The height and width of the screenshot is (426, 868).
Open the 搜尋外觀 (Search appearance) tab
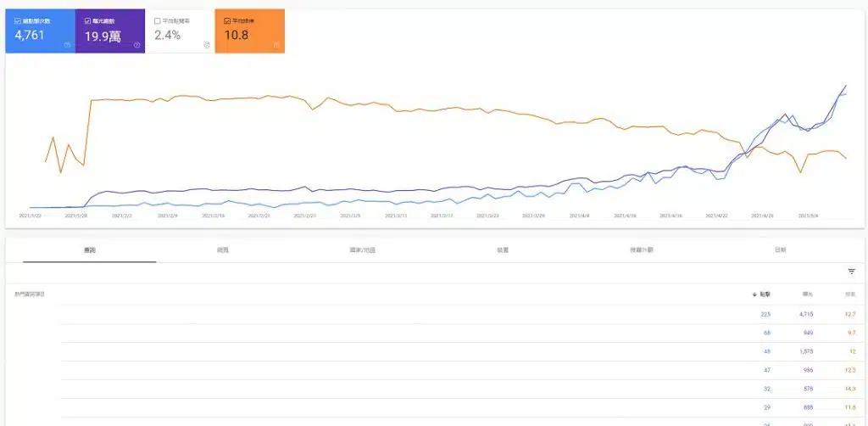[x=642, y=250]
